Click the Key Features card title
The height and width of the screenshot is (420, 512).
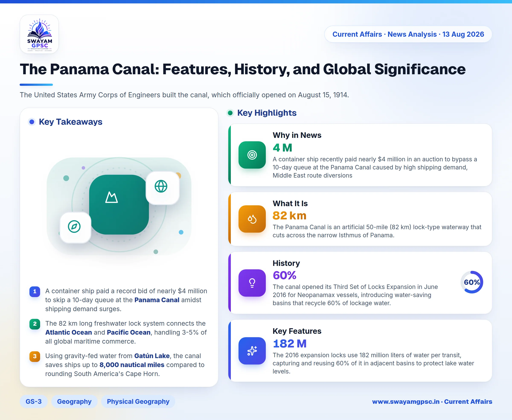(x=297, y=331)
